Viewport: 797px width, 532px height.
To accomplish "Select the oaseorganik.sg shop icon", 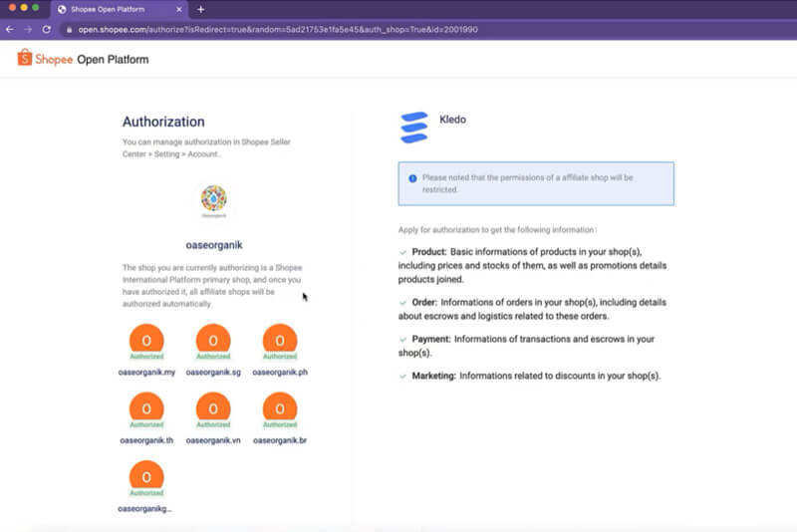I will point(213,340).
